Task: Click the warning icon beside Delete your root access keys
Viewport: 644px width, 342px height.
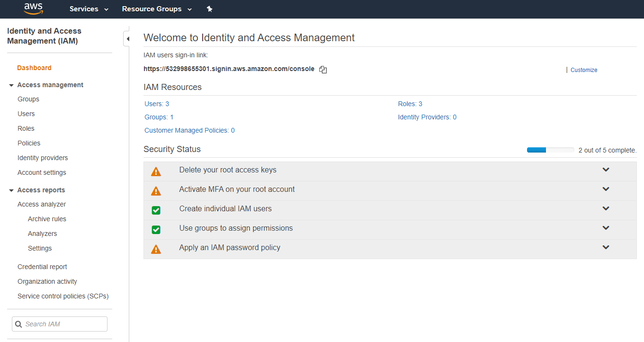Action: [156, 172]
